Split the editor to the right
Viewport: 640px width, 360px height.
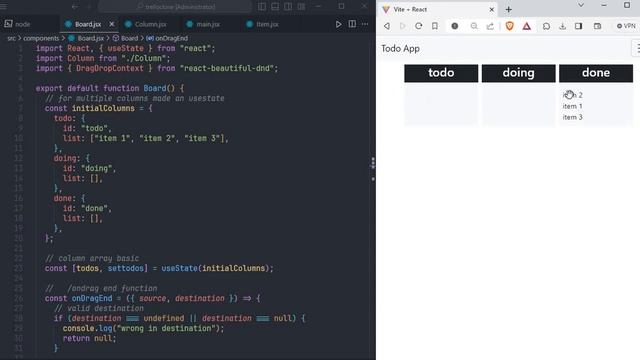(x=352, y=24)
